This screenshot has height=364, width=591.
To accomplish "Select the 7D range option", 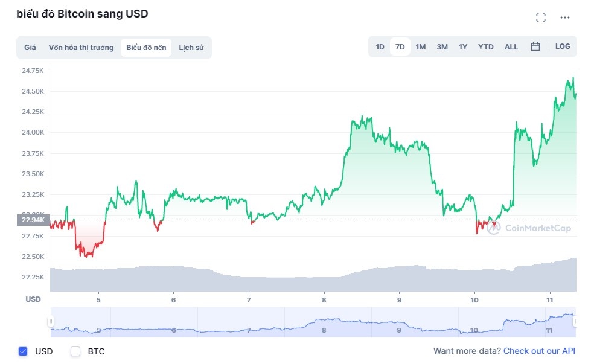I will pyautogui.click(x=400, y=46).
